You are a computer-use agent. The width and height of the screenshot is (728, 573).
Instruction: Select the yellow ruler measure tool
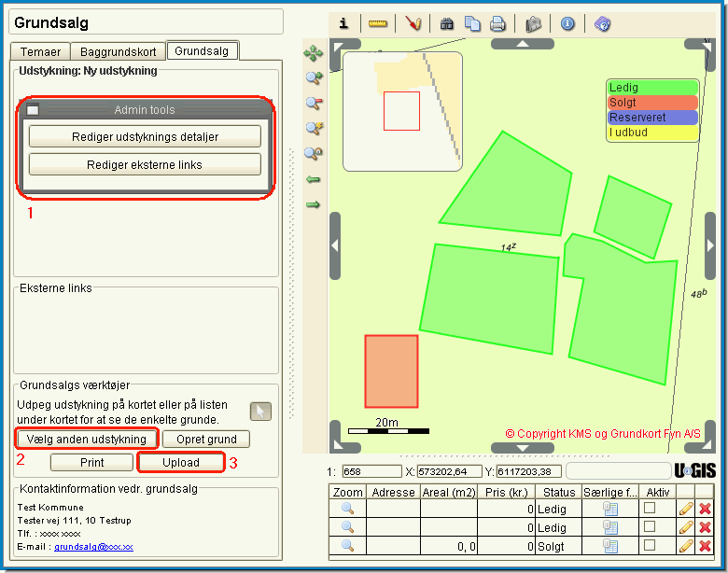click(378, 23)
